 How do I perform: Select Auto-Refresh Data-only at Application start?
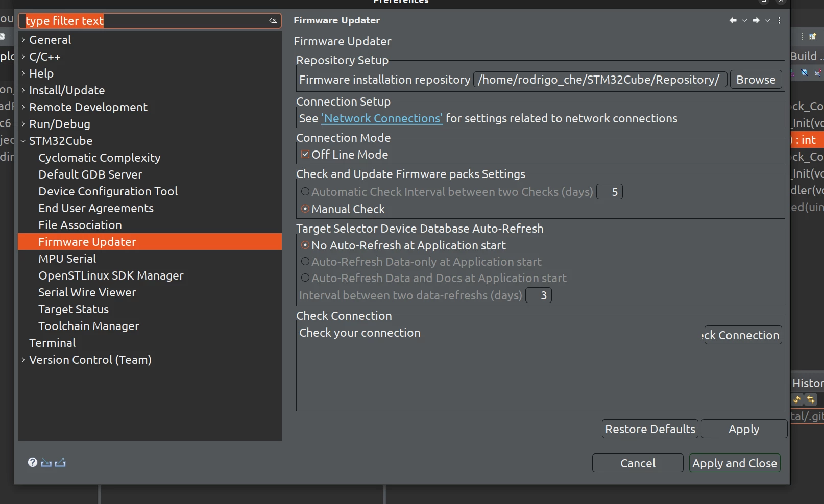[x=305, y=261]
